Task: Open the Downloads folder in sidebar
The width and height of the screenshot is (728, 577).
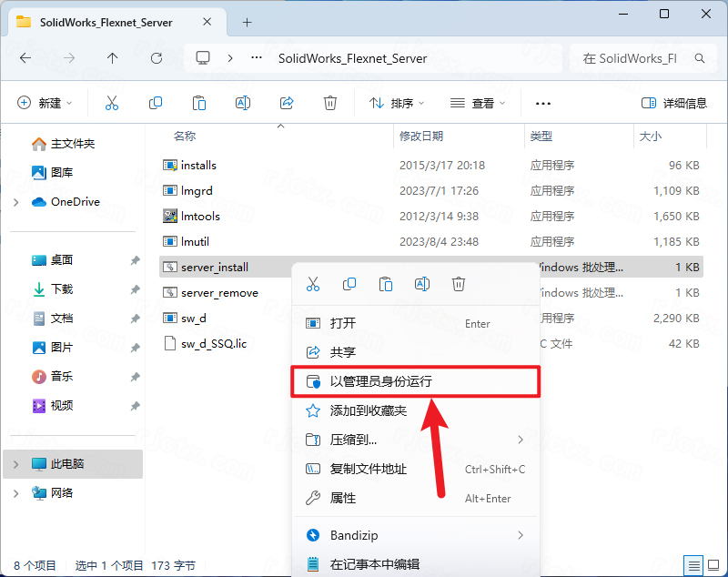Action: tap(62, 288)
